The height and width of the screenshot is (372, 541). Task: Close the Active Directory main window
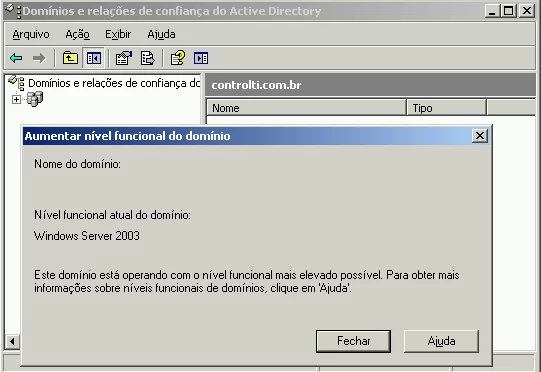[x=527, y=11]
